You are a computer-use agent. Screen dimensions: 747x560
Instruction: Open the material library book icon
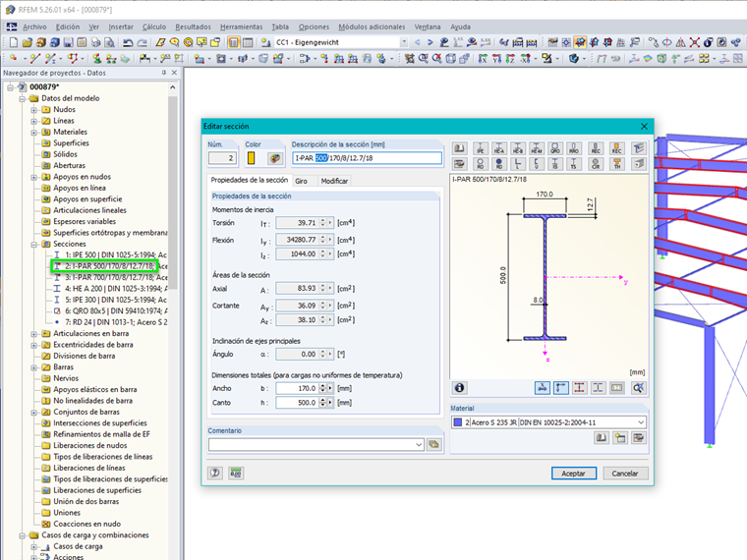point(601,438)
